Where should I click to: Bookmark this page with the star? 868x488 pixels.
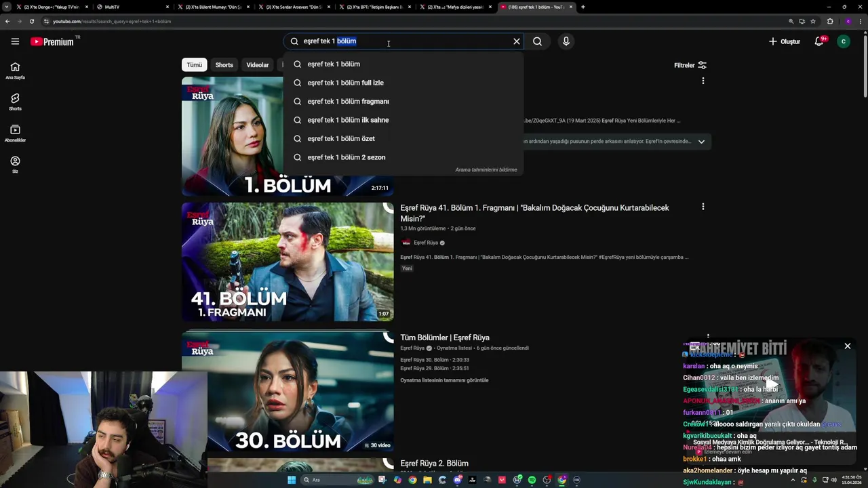coord(813,21)
